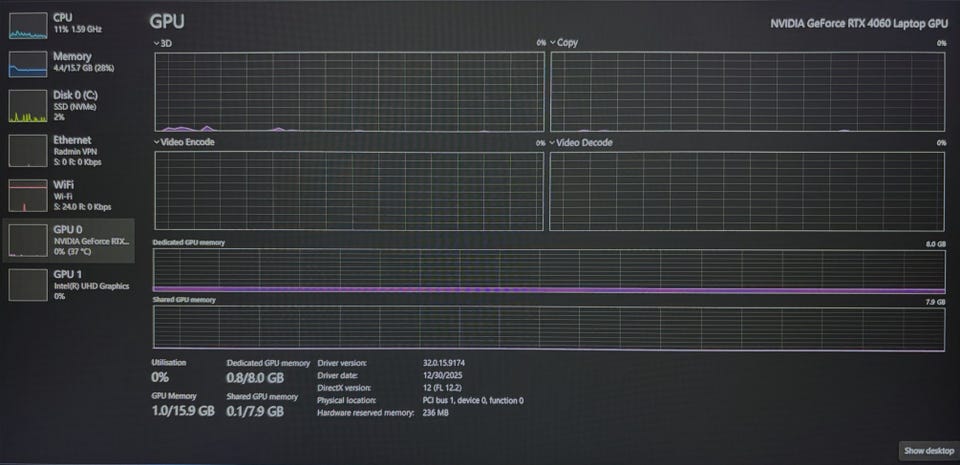Click the Driver version label
960x465 pixels.
(x=342, y=363)
